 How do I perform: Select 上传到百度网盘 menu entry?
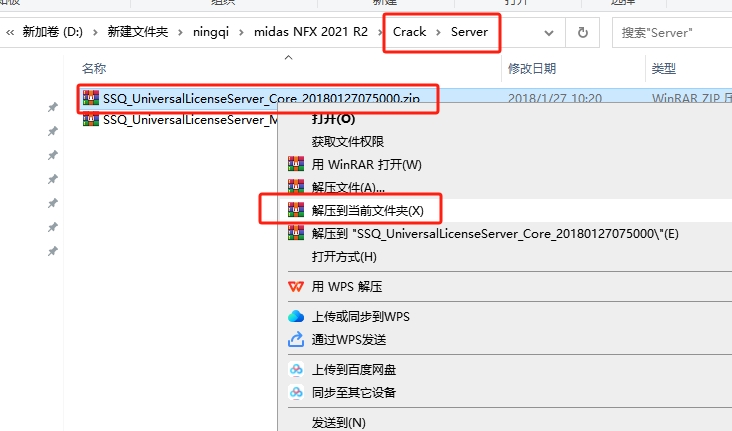click(x=354, y=370)
